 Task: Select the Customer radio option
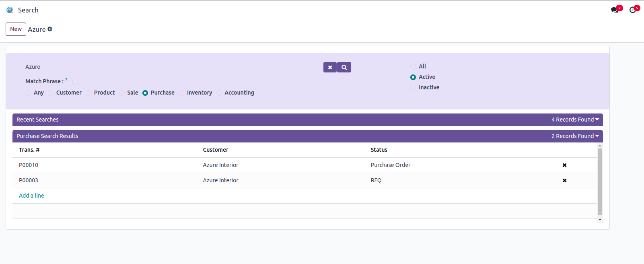(x=51, y=93)
